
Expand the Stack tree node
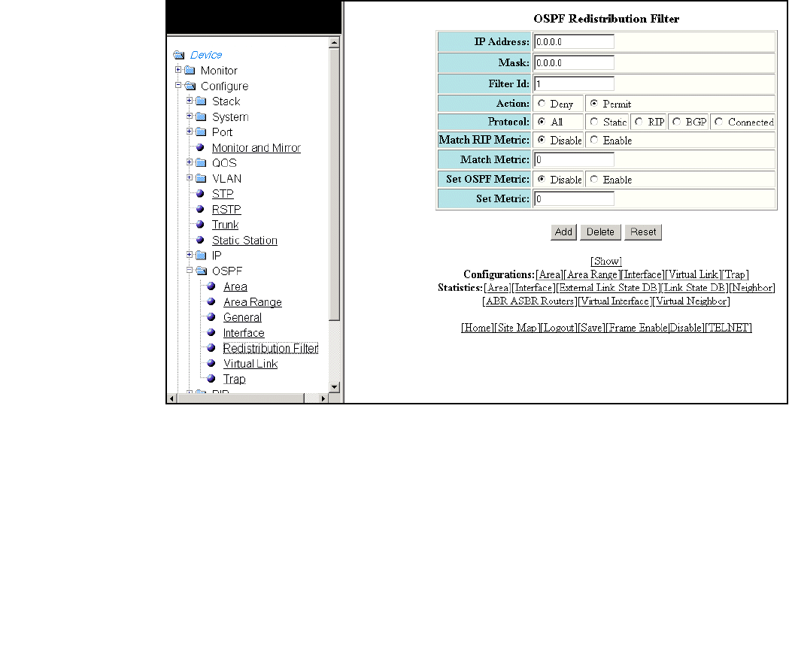click(x=190, y=101)
